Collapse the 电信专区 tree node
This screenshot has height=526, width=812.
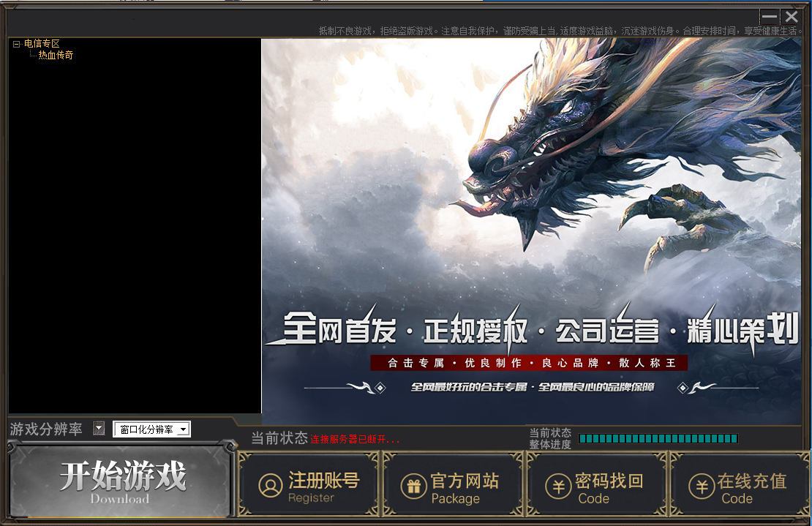(16, 45)
